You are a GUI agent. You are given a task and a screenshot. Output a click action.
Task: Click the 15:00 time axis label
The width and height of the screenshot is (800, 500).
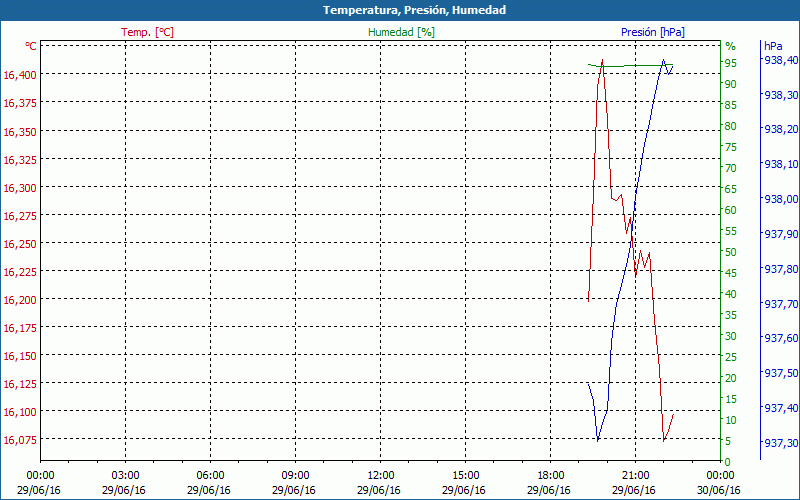tap(465, 476)
